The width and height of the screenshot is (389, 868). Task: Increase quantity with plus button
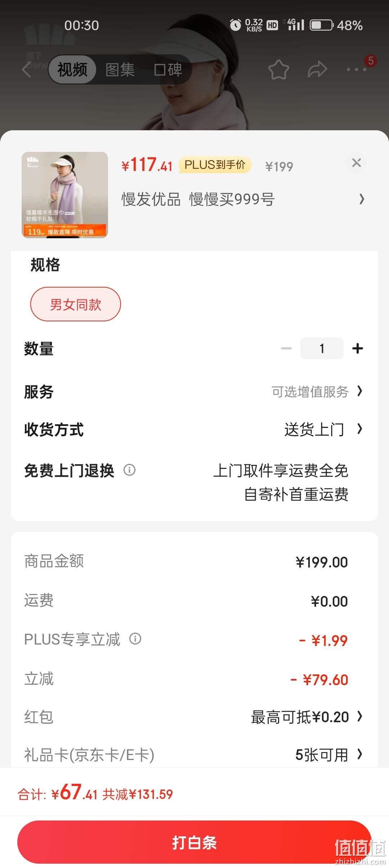tap(357, 348)
